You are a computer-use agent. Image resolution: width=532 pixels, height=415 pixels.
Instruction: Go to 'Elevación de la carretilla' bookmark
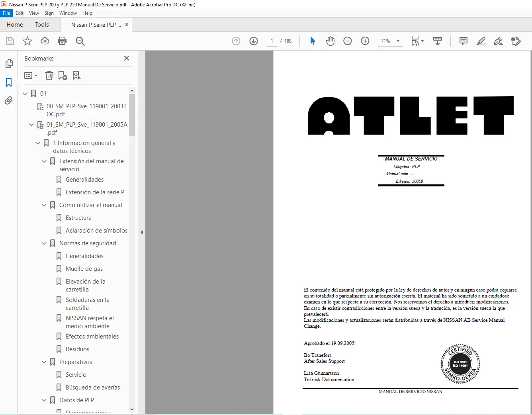pyautogui.click(x=85, y=286)
